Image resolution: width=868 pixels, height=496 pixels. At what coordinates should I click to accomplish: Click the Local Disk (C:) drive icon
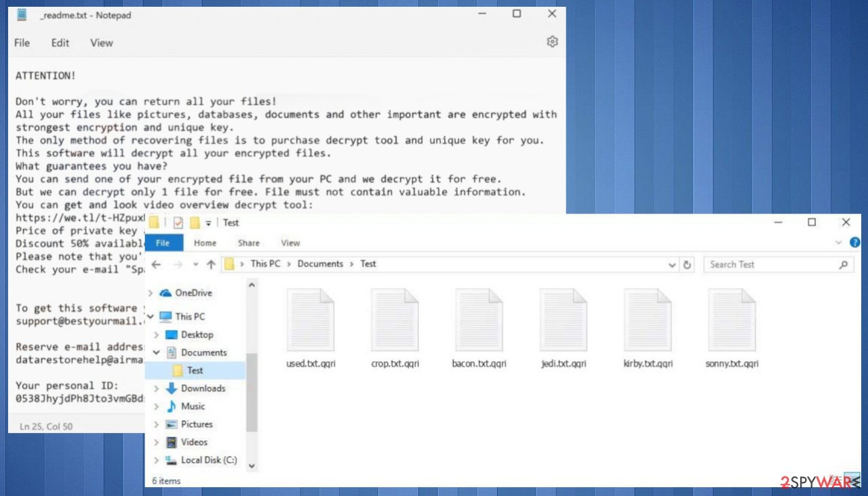pyautogui.click(x=172, y=460)
